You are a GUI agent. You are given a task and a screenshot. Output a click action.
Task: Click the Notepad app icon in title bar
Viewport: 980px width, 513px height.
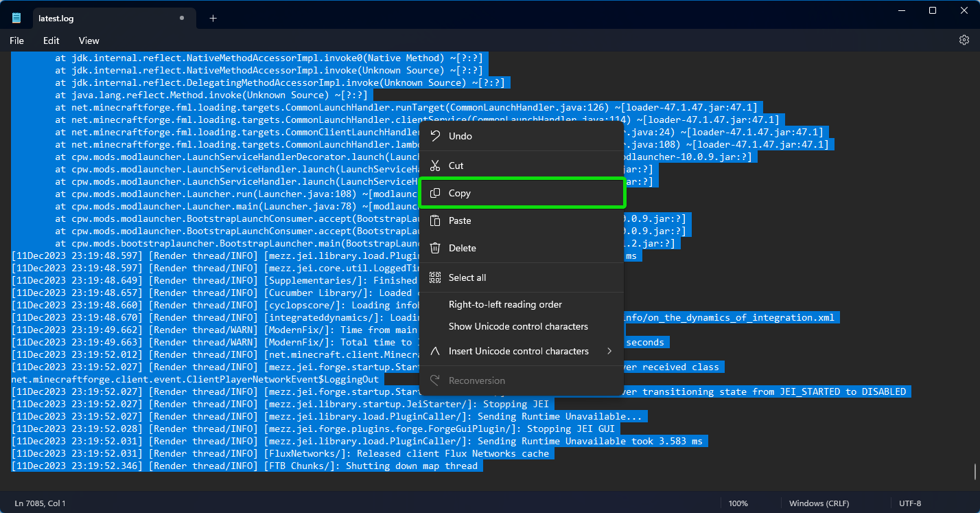click(16, 19)
